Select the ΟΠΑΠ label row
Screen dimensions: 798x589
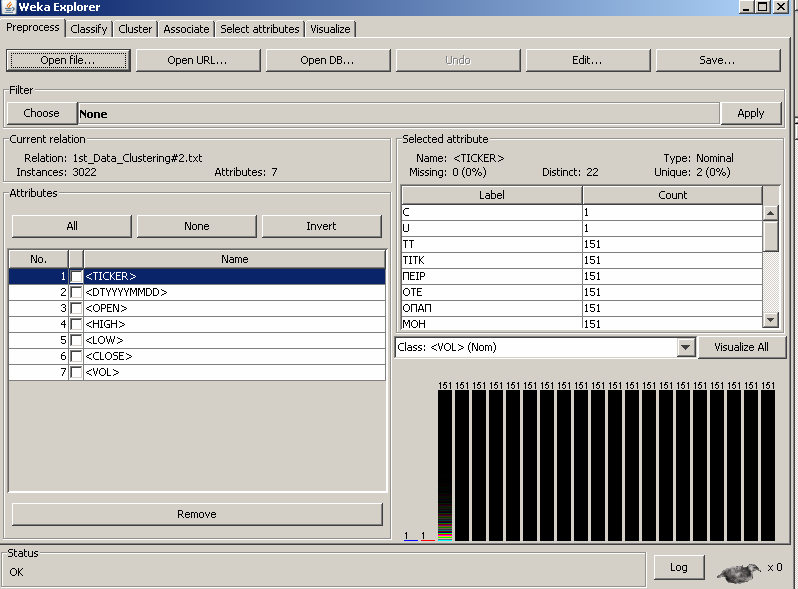coord(582,308)
